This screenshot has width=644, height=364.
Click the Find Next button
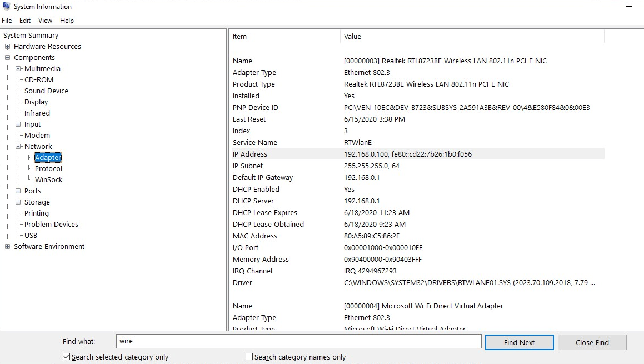click(519, 342)
